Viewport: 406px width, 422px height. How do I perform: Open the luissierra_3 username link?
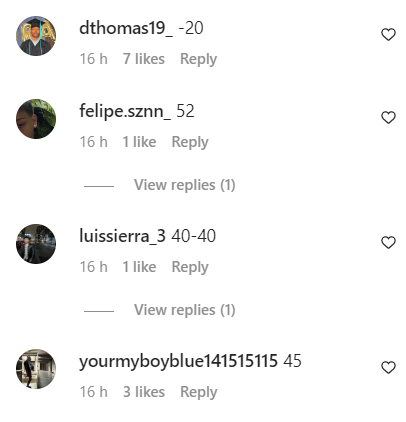122,236
